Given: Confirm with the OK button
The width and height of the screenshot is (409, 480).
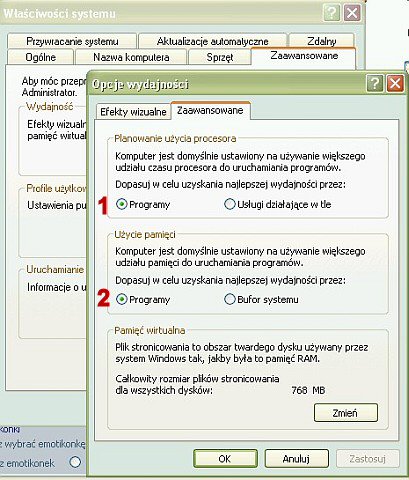Looking at the screenshot, I should 225,459.
